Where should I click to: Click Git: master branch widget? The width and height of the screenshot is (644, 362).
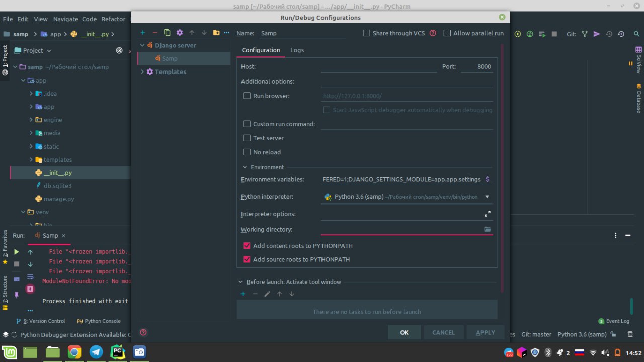coord(536,334)
